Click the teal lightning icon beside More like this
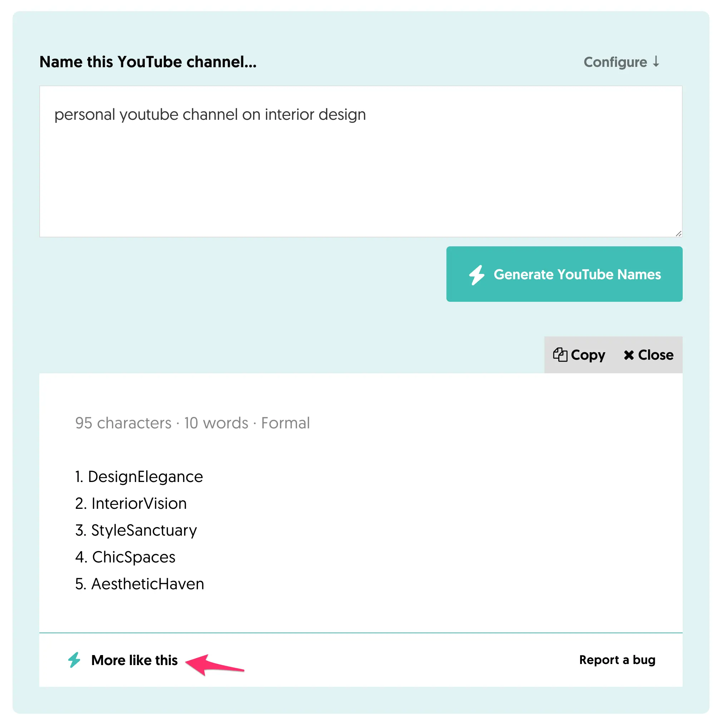 click(x=74, y=660)
